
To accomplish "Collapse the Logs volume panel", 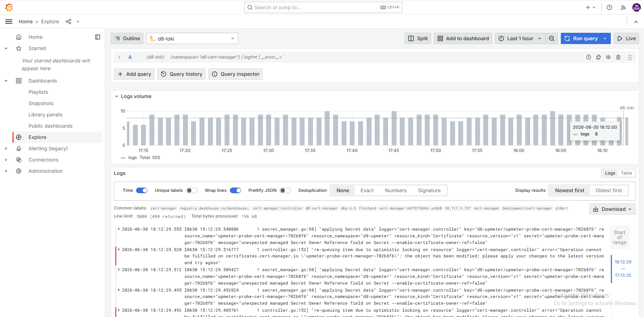I will click(x=117, y=96).
